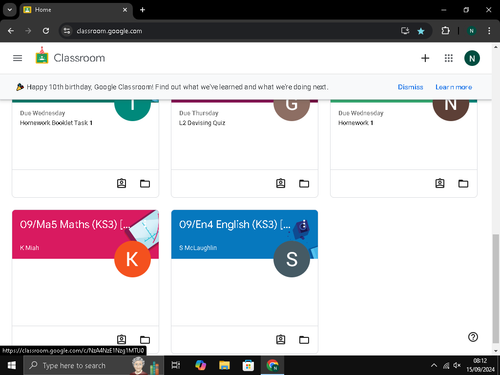Click the Chrome taskbar icon
This screenshot has height=375, width=500.
272,366
